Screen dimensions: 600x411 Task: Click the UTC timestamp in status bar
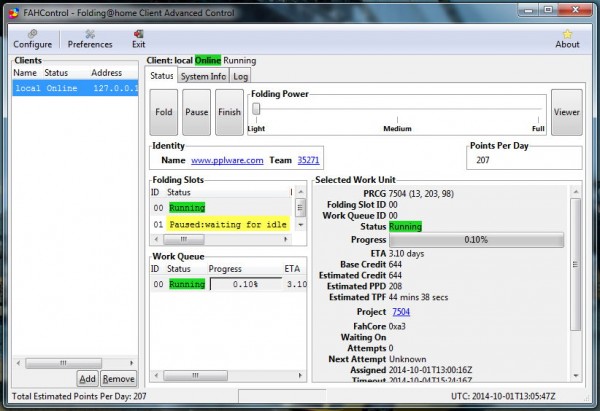coord(503,396)
